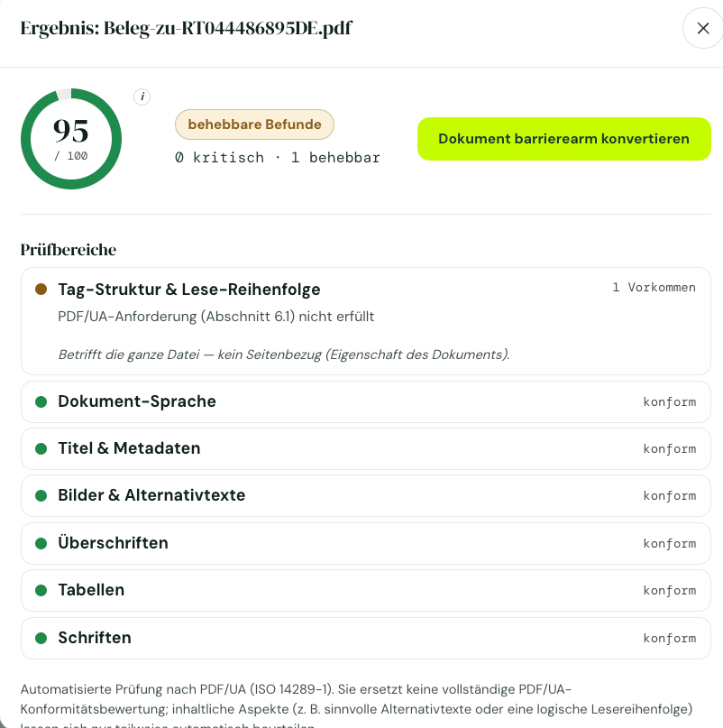Expand the Tag-Struktur & Lese-Reihenfolge section

pyautogui.click(x=366, y=321)
